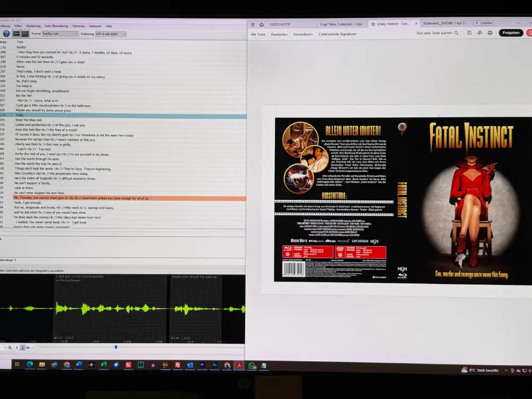This screenshot has width=532, height=399.
Task: Star the 'Crazy Instinct - Cov...' tab
Action: [x=373, y=24]
